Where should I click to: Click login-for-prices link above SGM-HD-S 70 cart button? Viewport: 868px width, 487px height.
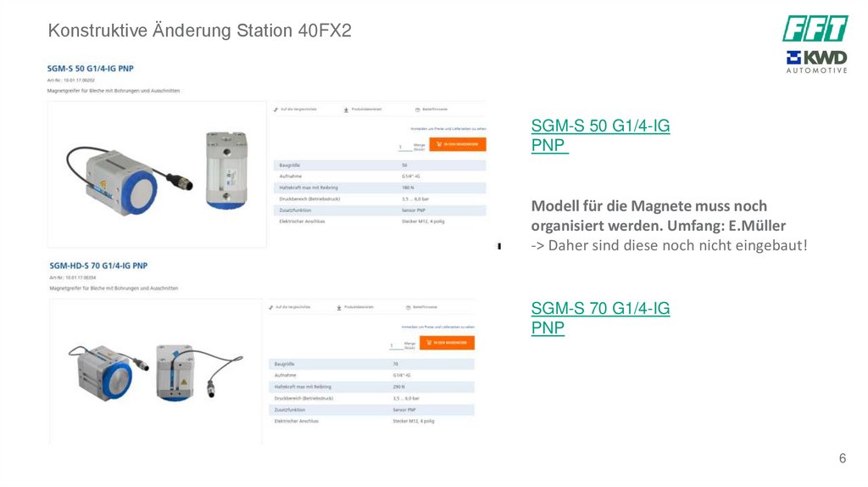(x=437, y=327)
